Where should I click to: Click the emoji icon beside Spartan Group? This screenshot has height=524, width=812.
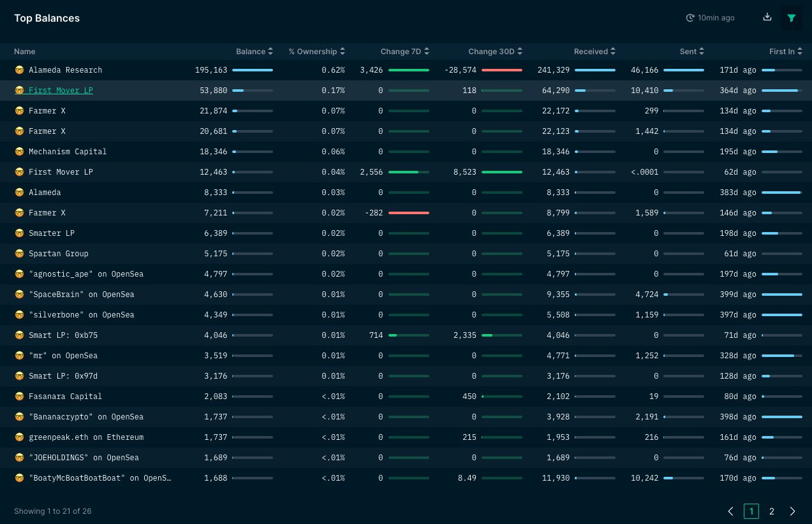(x=19, y=254)
